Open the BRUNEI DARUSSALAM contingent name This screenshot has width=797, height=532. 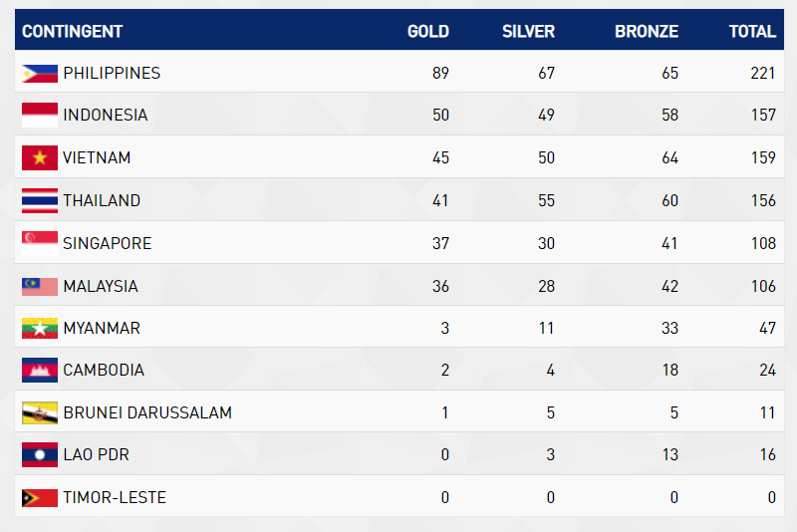tap(147, 412)
